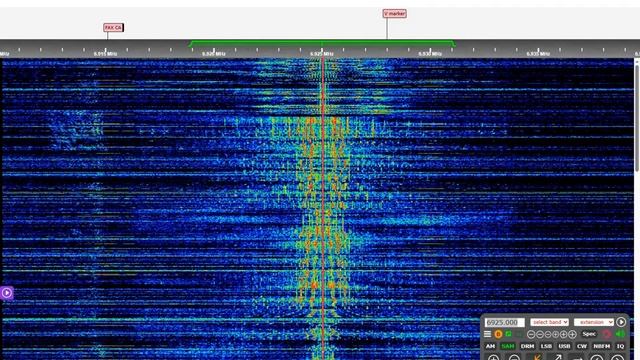Viewport: 640px width, 360px height.
Task: Click the red circular icon beside Spec
Action: [x=607, y=334]
